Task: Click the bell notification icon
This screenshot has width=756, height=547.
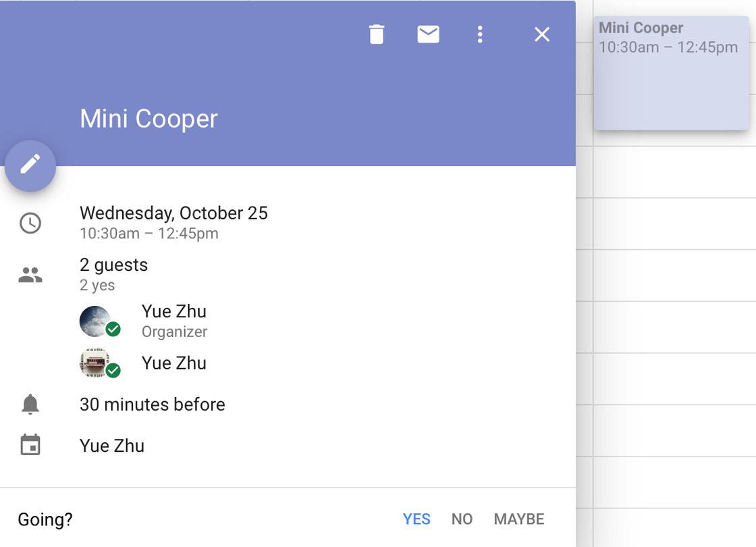Action: coord(30,405)
